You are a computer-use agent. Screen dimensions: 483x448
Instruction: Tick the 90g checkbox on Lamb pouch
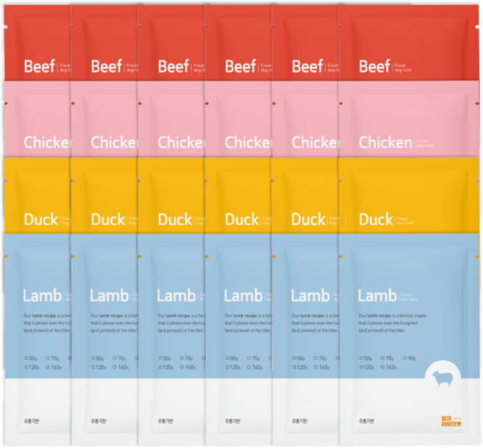[x=405, y=358]
